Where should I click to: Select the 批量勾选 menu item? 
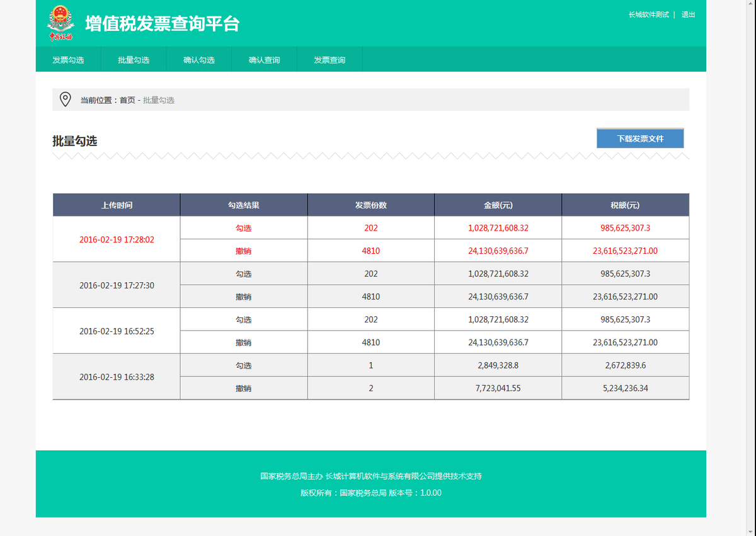click(133, 59)
